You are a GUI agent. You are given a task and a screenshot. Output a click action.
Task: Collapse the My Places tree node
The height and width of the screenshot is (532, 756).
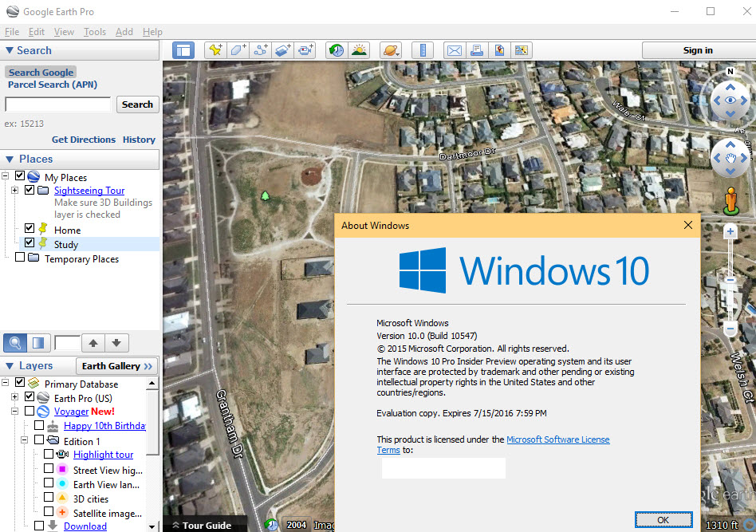(6, 176)
